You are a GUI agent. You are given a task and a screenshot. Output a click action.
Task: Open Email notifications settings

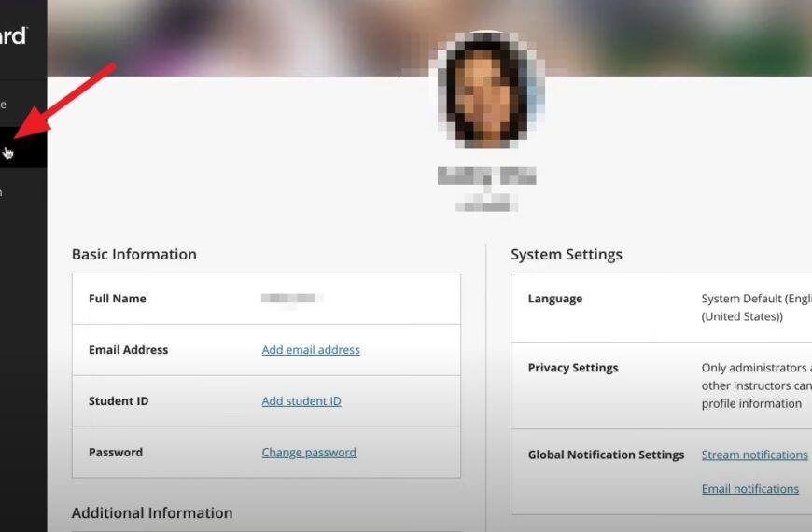point(749,488)
